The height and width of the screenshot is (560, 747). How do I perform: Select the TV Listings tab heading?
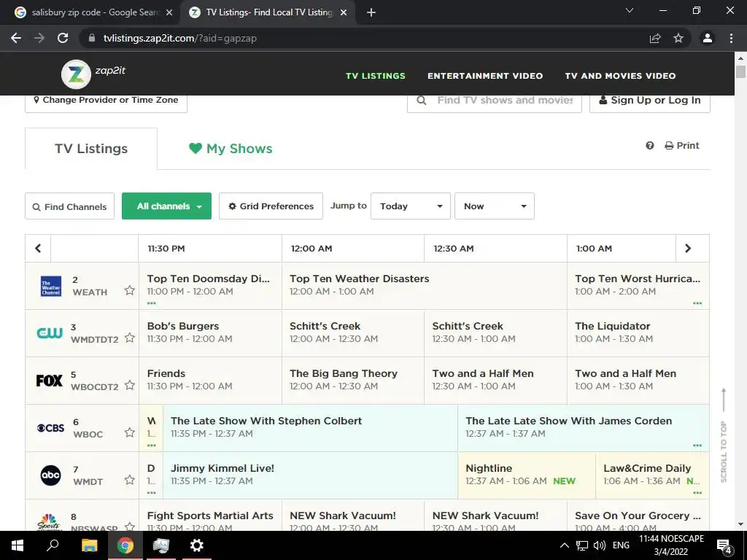pos(91,149)
